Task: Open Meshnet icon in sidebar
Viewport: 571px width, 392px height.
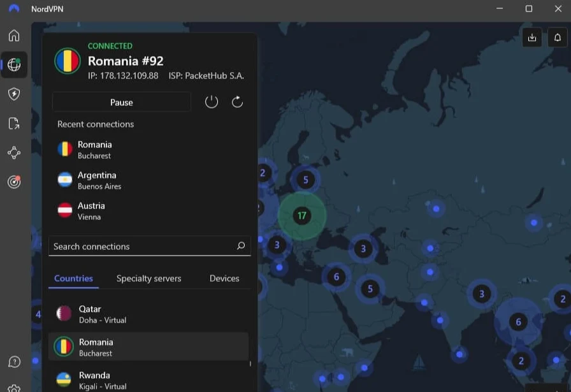Action: coord(14,153)
